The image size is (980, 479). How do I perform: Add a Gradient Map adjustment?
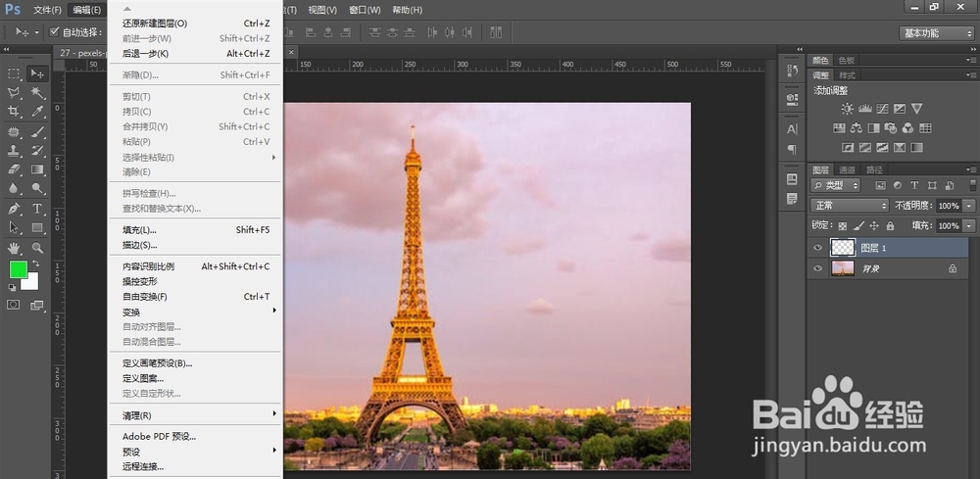coord(916,148)
